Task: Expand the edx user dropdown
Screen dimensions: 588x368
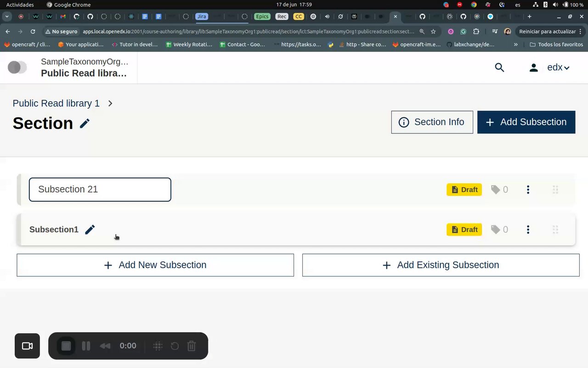Action: (559, 68)
